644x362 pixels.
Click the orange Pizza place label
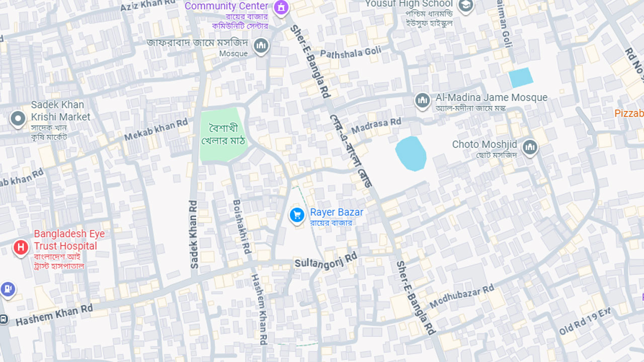click(629, 114)
